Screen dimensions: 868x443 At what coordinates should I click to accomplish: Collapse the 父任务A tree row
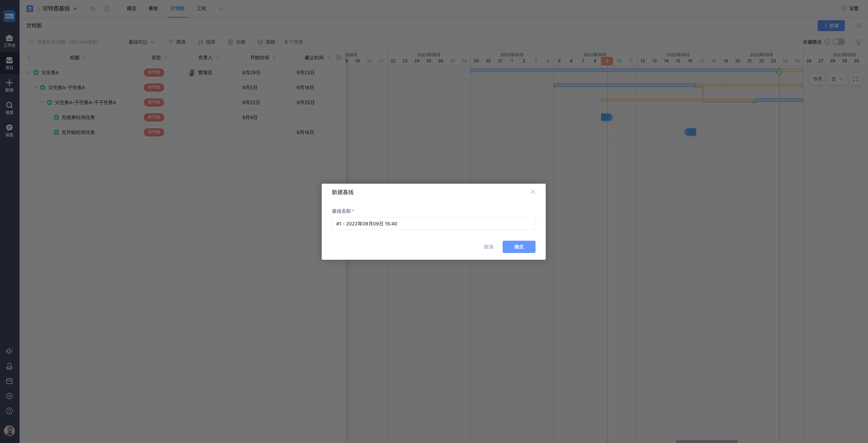[29, 73]
